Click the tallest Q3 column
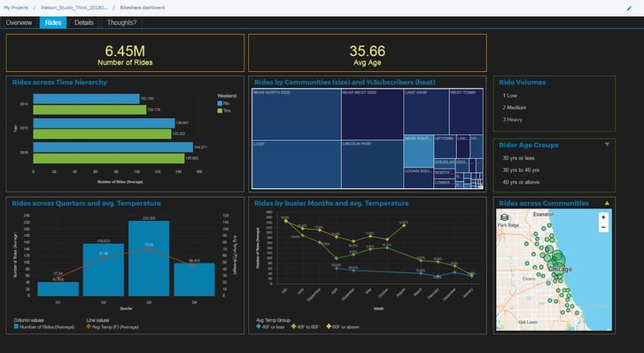 (x=149, y=258)
